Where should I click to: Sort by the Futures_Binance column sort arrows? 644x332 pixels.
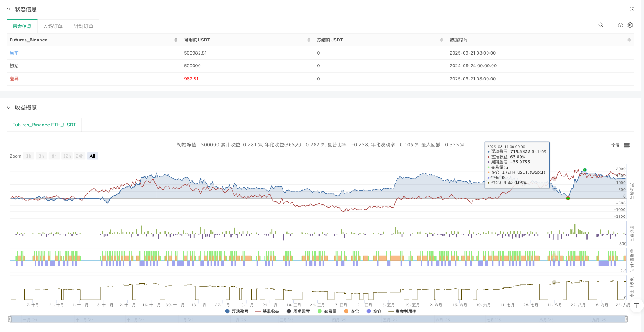pyautogui.click(x=176, y=40)
